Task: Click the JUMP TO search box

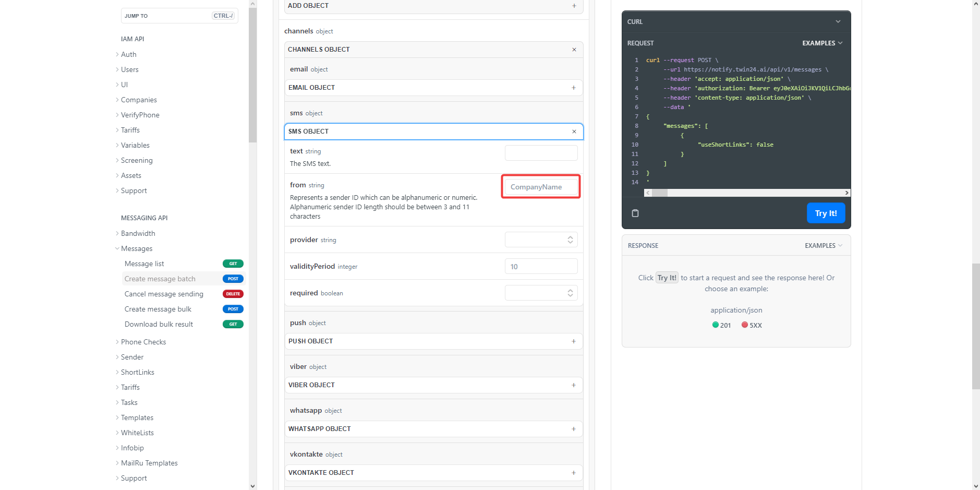Action: click(x=179, y=16)
